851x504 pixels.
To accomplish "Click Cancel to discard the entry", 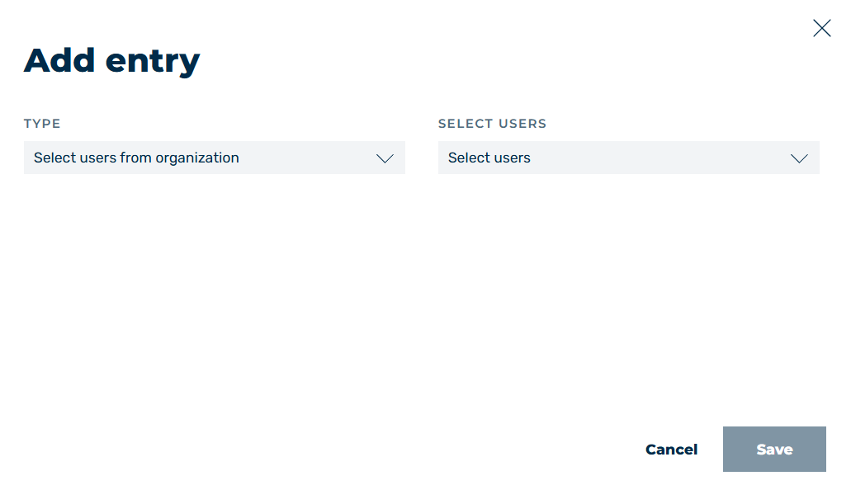I will pyautogui.click(x=671, y=450).
